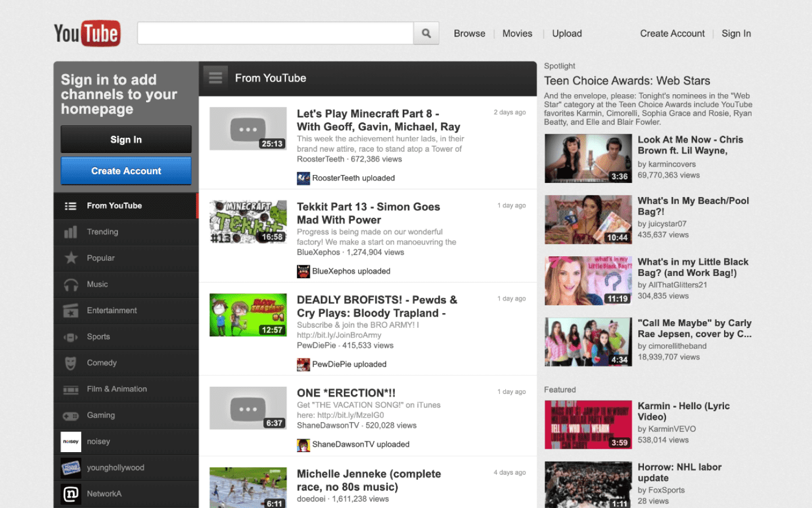Click PewDiePie uploader avatar icon
Screen dimensions: 812x508
tap(303, 365)
